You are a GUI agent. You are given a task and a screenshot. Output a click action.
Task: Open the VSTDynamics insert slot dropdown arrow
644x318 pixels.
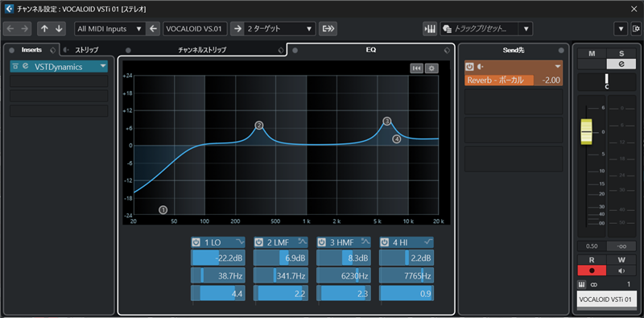pyautogui.click(x=103, y=66)
